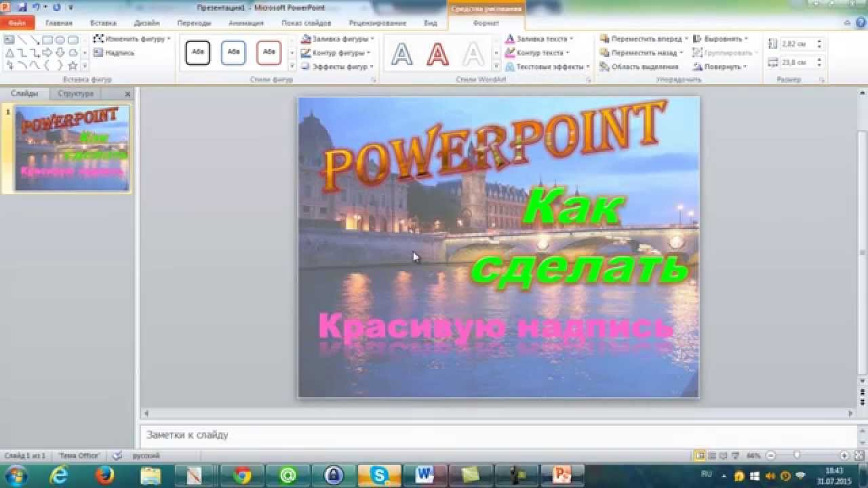The width and height of the screenshot is (868, 488).
Task: Select the triangle shape
Action: point(9,53)
